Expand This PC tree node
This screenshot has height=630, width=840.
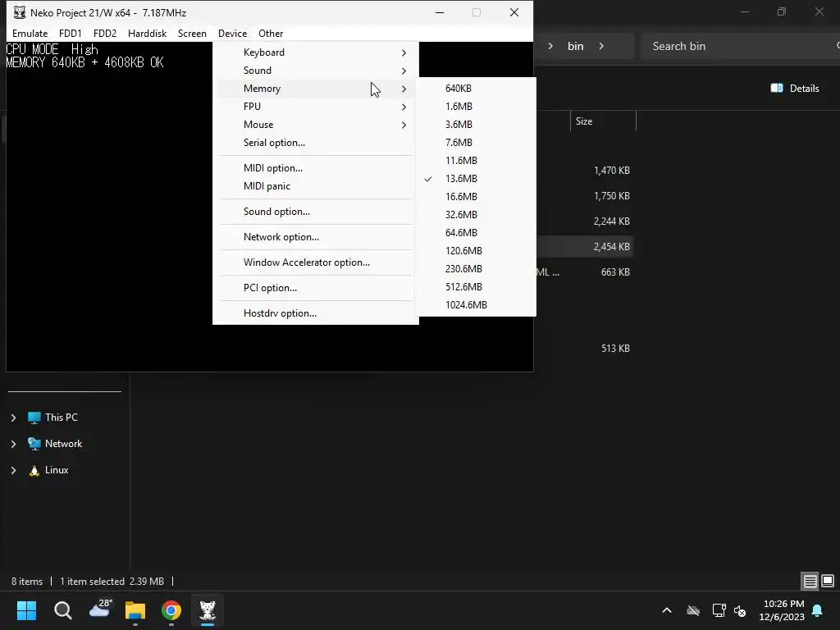[13, 418]
